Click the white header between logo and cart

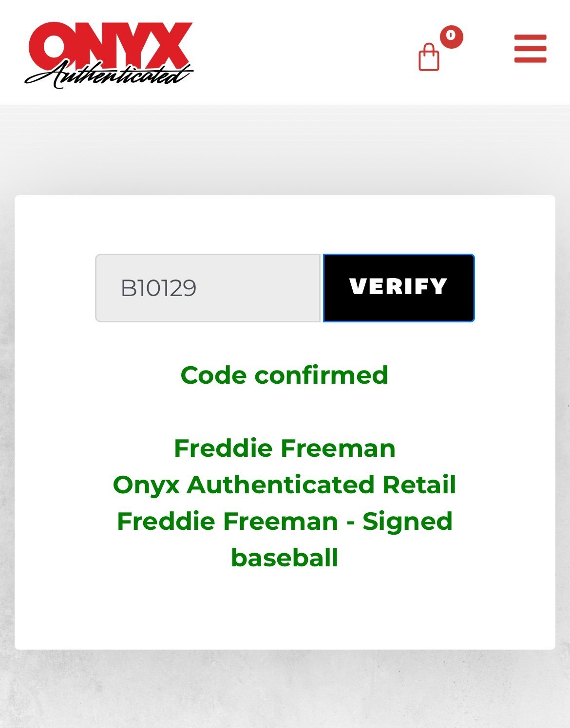(x=302, y=52)
